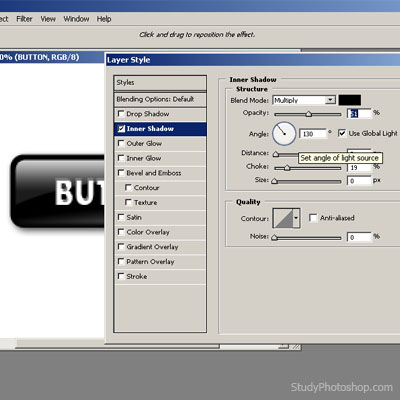400x400 pixels.
Task: Select Blending Options: Default
Action: tap(160, 99)
